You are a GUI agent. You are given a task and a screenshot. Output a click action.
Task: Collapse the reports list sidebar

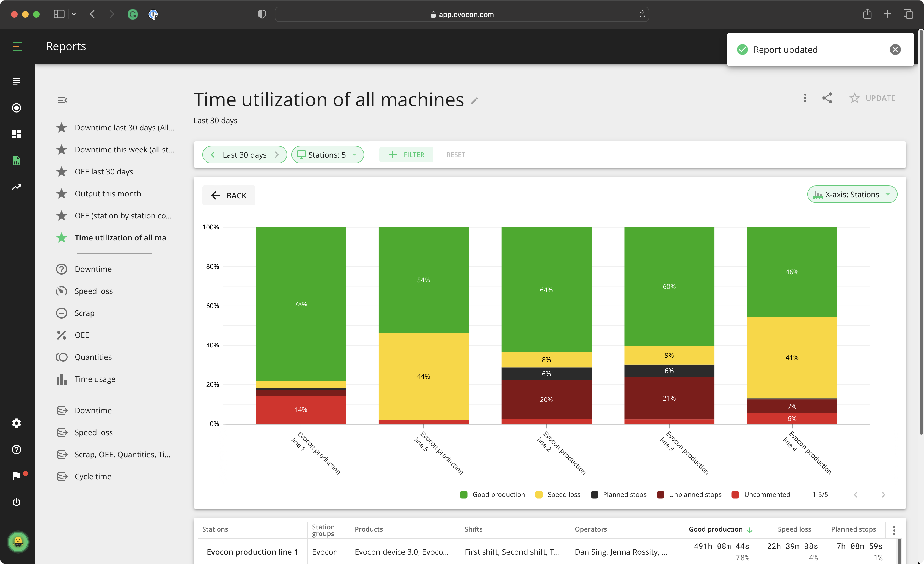pyautogui.click(x=62, y=100)
